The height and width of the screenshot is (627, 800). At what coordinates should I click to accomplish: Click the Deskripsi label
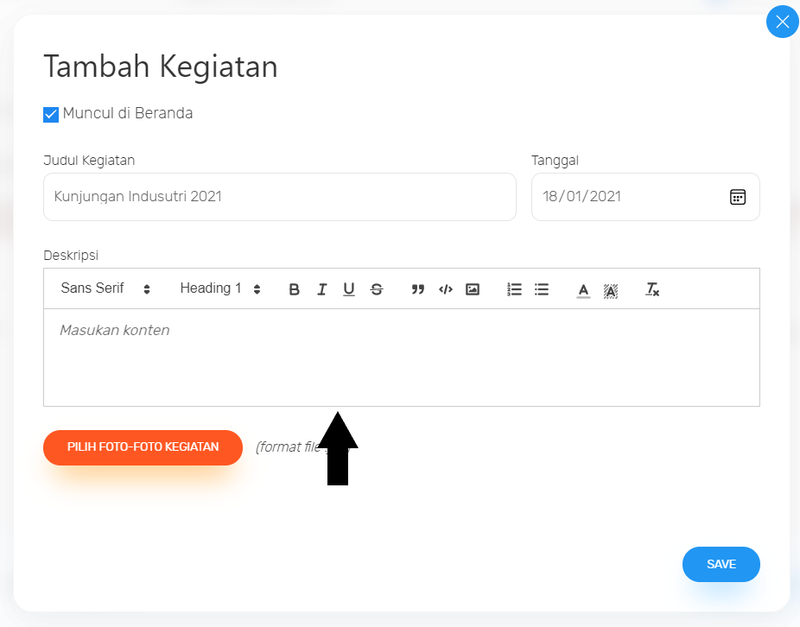71,255
